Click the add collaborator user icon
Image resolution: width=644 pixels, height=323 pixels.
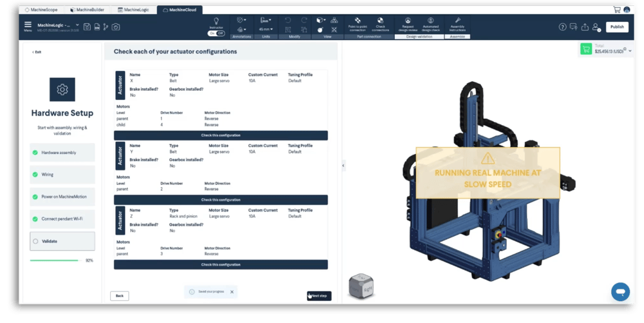[x=596, y=27]
